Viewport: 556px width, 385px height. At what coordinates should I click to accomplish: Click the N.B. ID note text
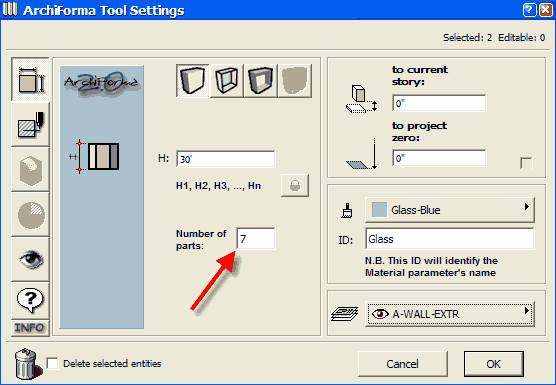[431, 267]
